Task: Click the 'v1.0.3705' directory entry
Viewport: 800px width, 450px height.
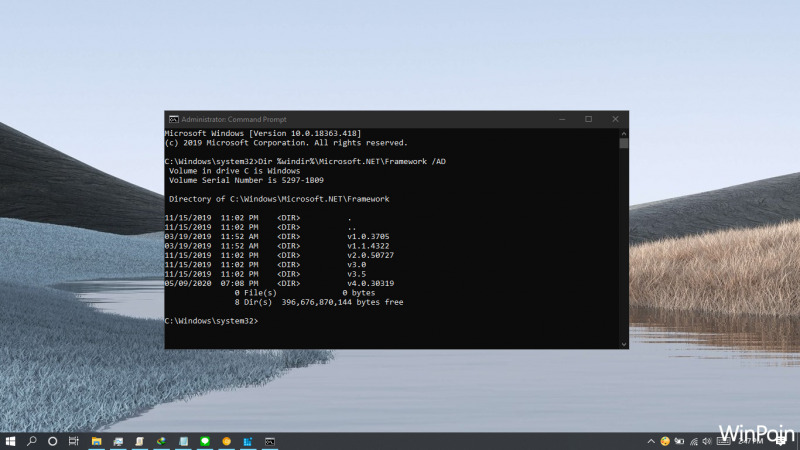Action: (x=368, y=237)
